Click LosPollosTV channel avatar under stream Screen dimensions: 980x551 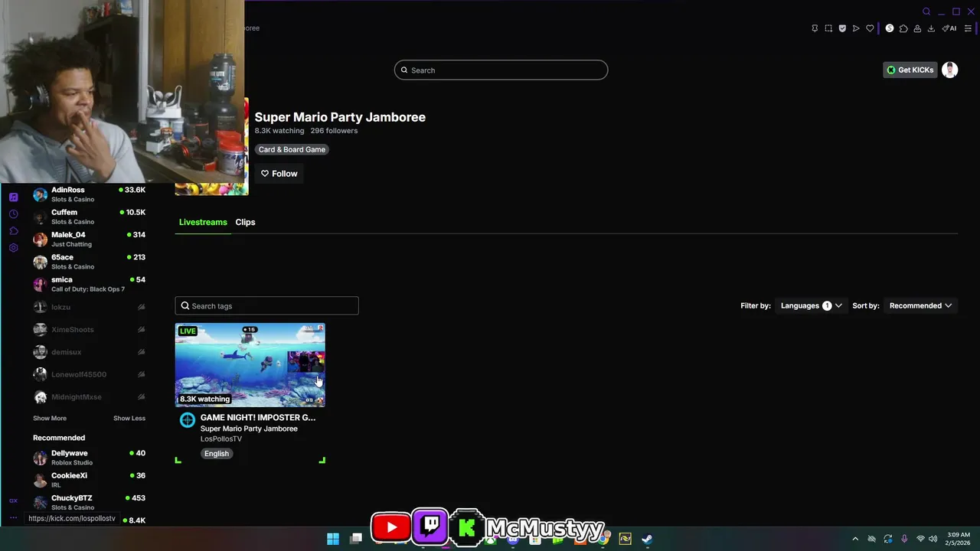(x=188, y=419)
